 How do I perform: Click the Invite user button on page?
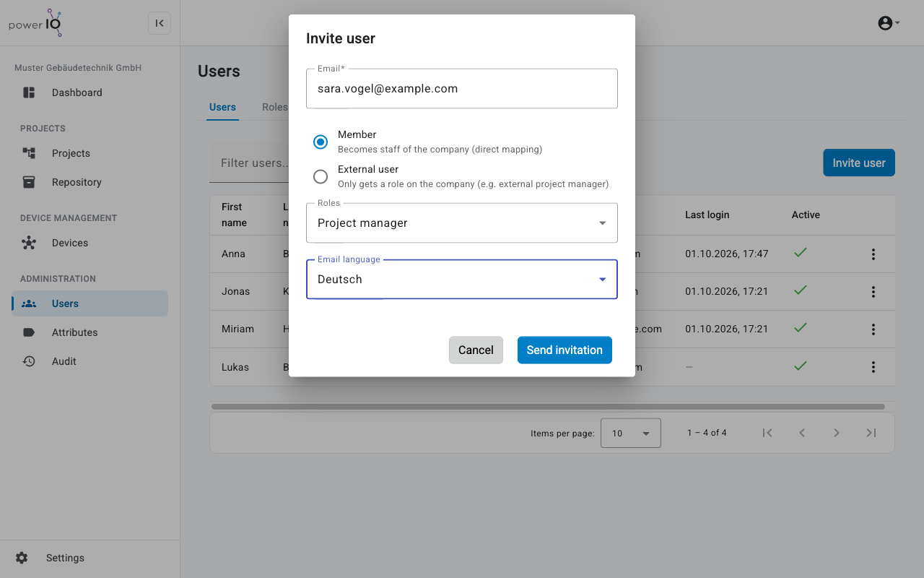coord(859,163)
